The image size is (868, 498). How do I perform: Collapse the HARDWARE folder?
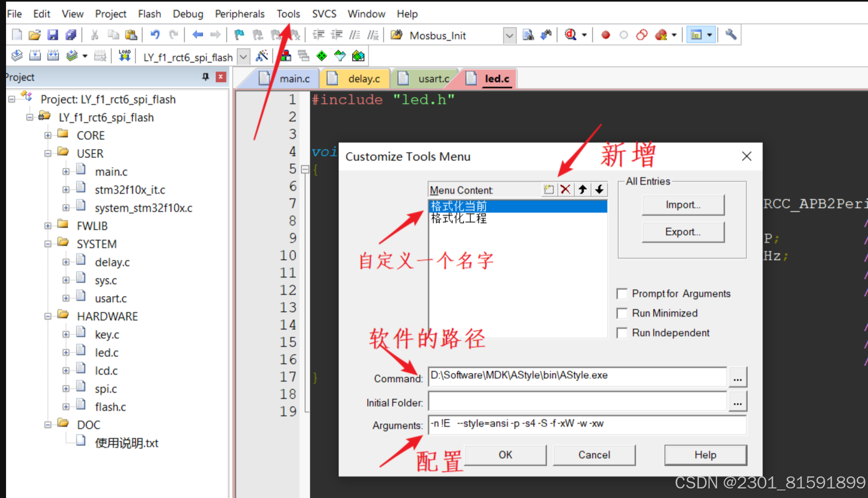click(x=48, y=316)
